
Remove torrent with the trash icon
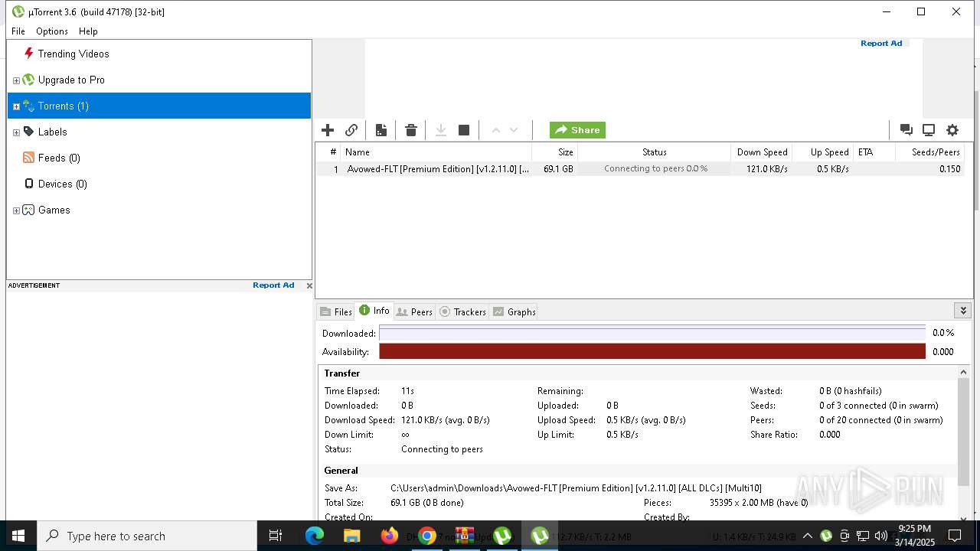click(411, 130)
